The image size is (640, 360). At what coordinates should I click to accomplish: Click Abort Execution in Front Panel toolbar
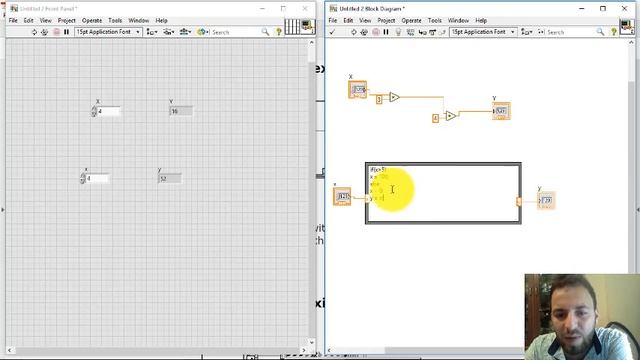coord(56,32)
